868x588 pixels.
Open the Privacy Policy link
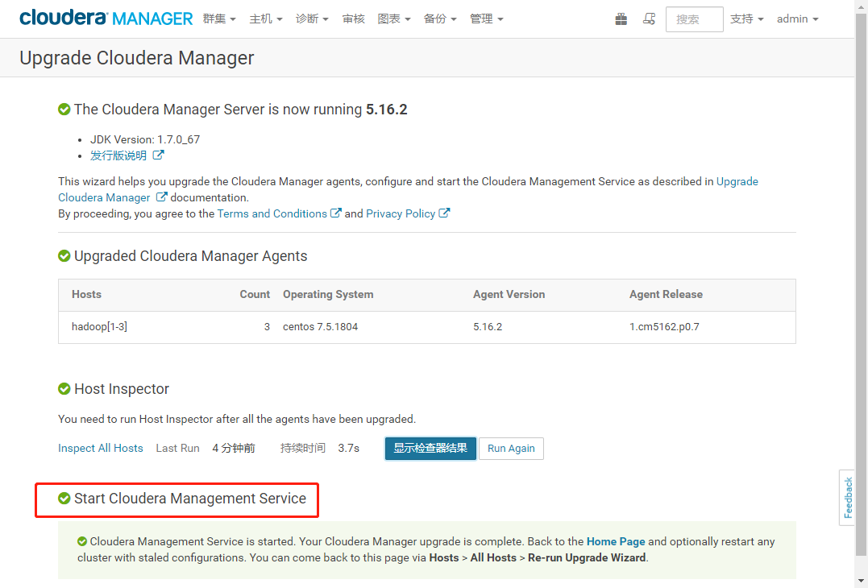[401, 213]
